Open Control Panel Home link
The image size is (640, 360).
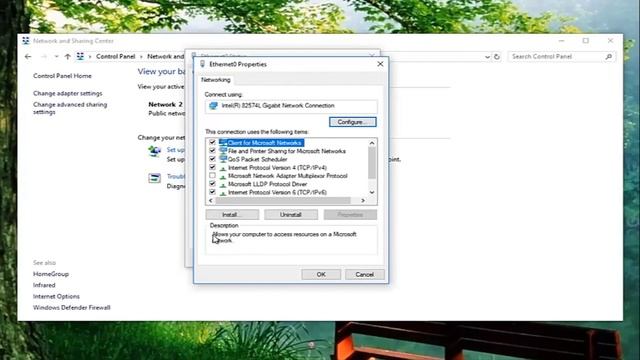62,76
